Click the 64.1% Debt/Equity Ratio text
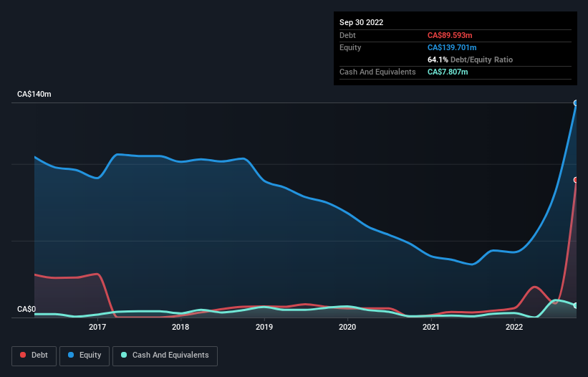Screen dimensions: 588x377 pos(470,59)
